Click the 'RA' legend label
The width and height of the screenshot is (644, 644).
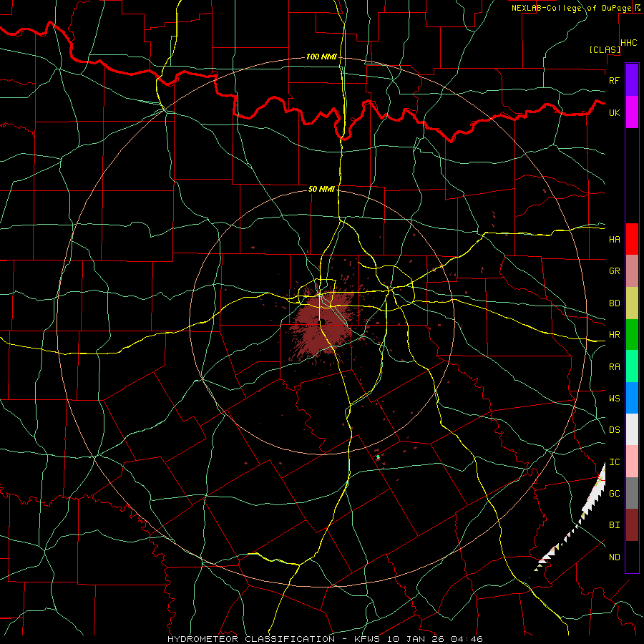click(x=614, y=367)
